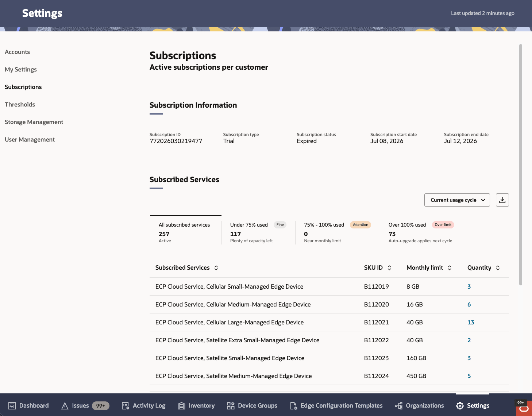Click the Over-limit status badge
Viewport: 532px width, 416px height.
[x=443, y=225]
